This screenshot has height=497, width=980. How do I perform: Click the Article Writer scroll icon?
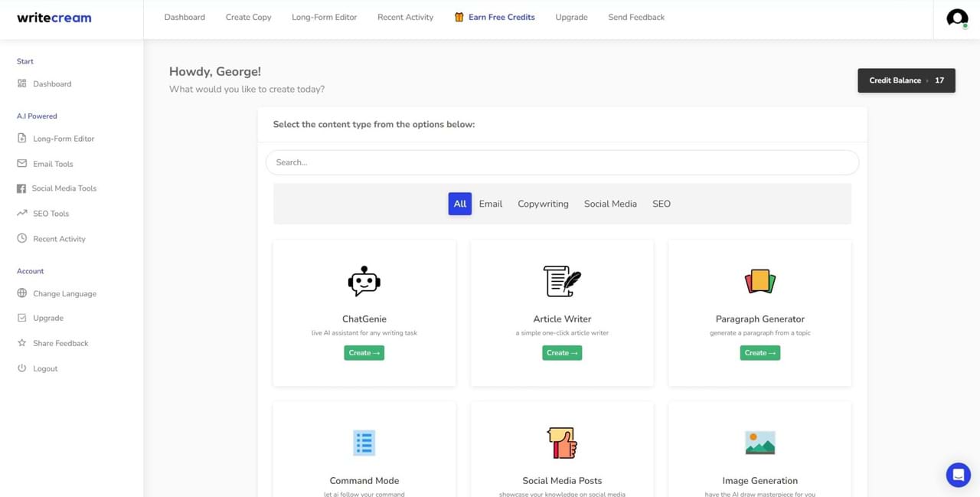(562, 281)
